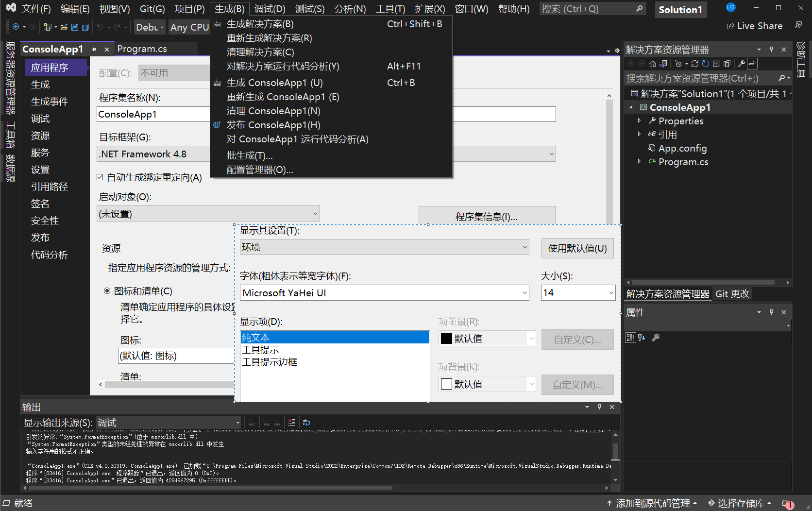Select the 生成事件 settings page

50,102
